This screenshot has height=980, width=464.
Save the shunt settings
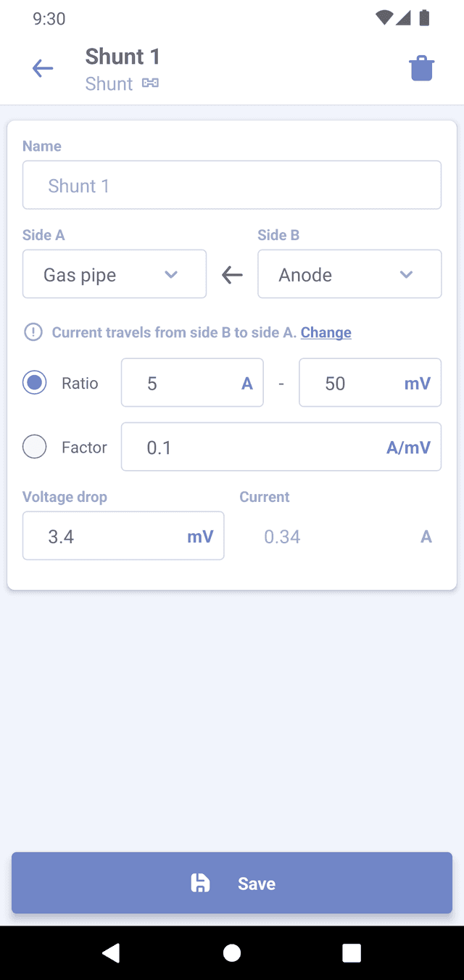(232, 883)
